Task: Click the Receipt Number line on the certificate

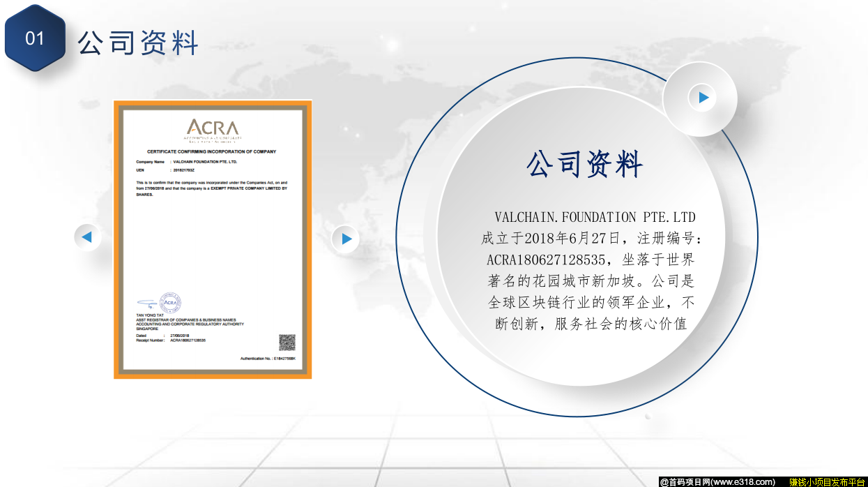Action: 171,340
